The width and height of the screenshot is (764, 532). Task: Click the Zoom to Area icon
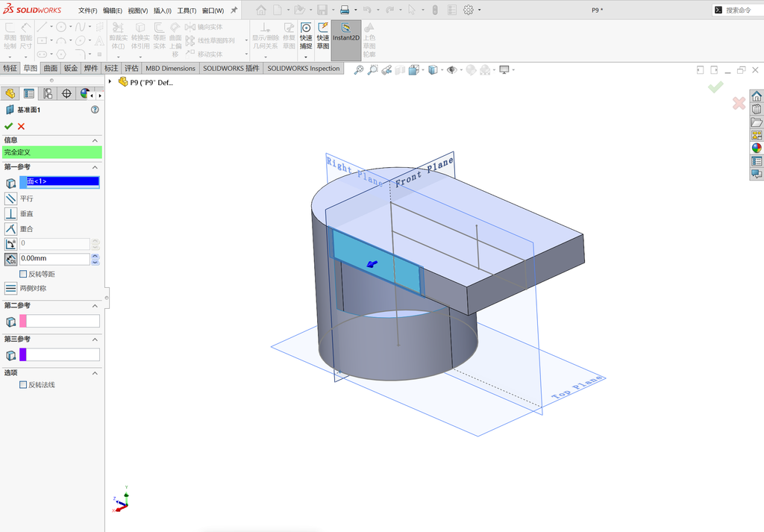click(373, 70)
